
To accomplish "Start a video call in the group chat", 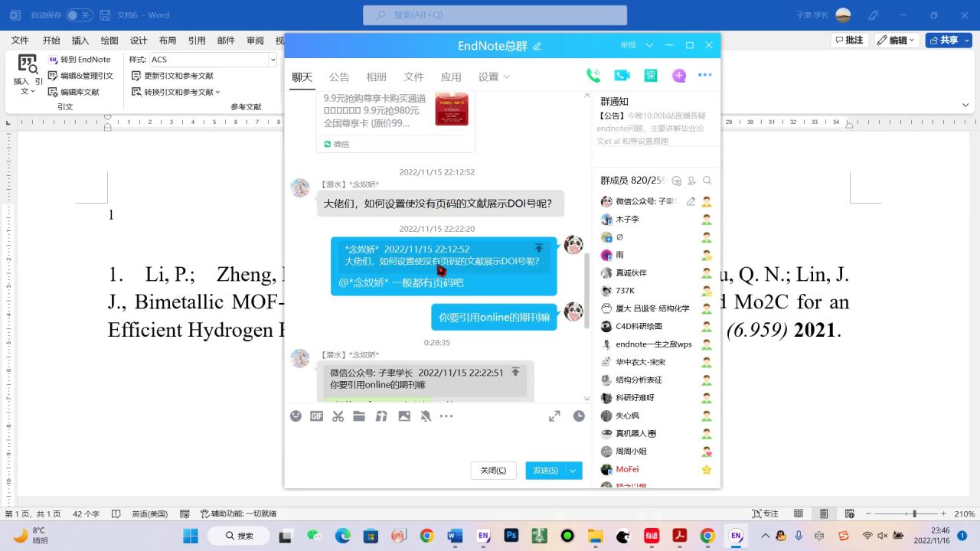I will coord(622,75).
